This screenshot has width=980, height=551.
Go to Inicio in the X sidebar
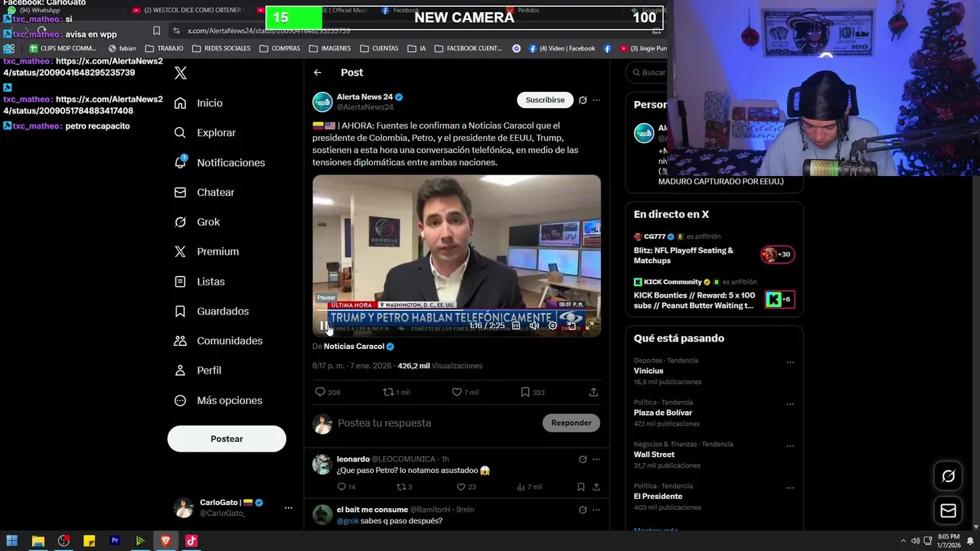[x=198, y=103]
